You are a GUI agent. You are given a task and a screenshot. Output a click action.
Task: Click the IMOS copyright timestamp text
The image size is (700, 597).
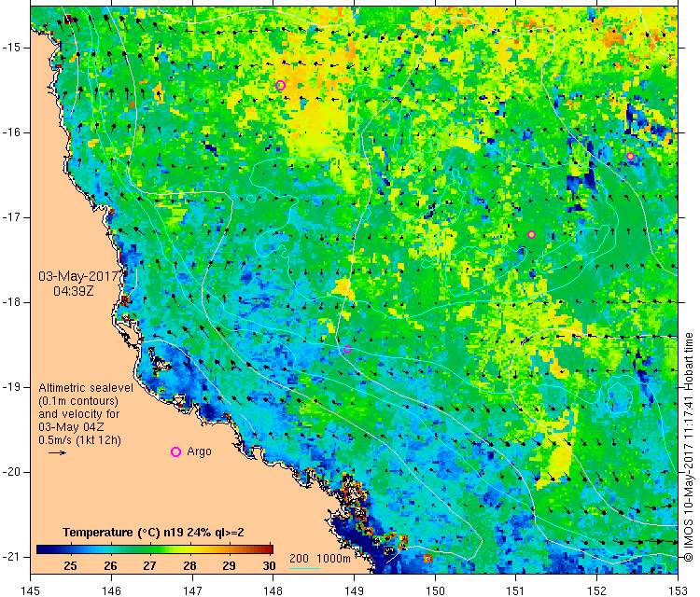pos(689,447)
